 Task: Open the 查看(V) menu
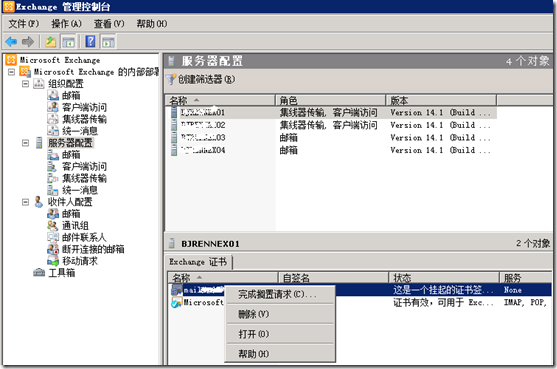click(x=109, y=24)
